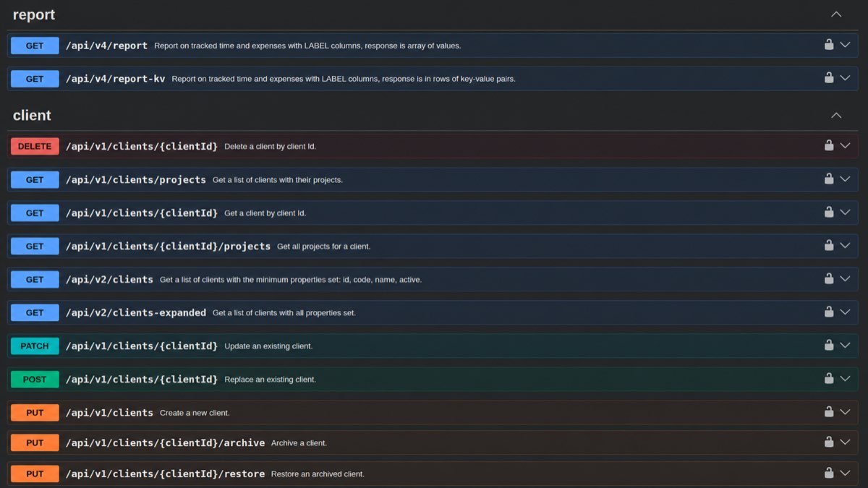Viewport: 868px width, 488px height.
Task: Collapse the client section using its arrow
Action: click(836, 115)
